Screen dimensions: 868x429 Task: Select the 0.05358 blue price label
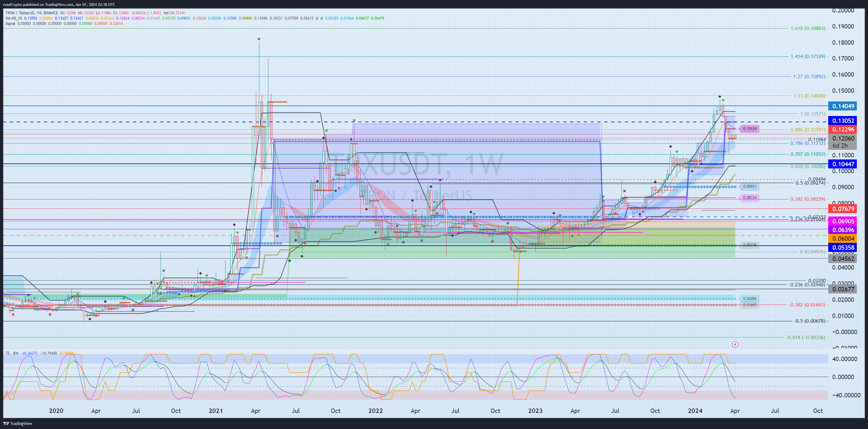coord(843,247)
